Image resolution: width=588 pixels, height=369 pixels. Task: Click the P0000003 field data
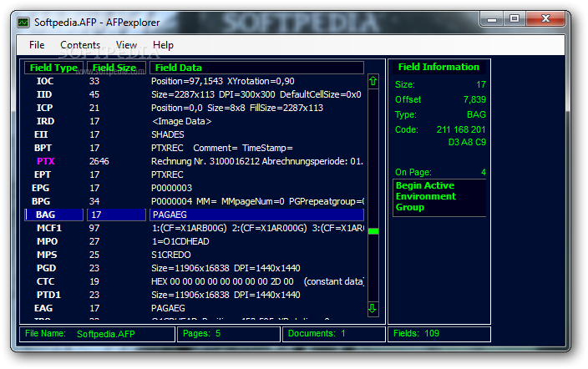tap(171, 188)
